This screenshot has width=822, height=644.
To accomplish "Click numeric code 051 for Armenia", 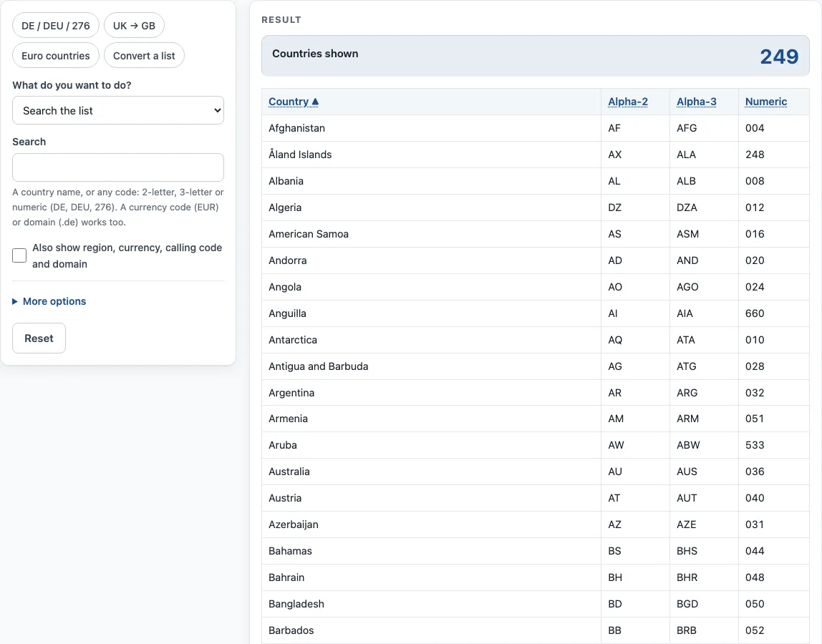I will (755, 419).
